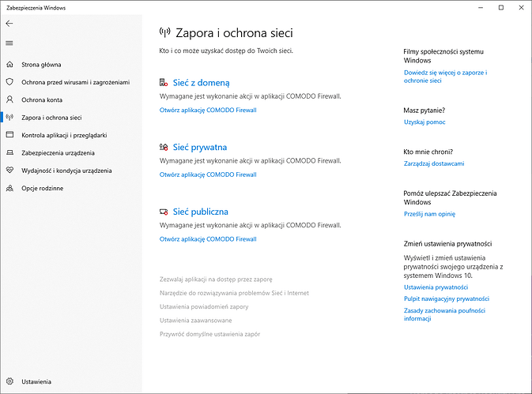The image size is (532, 394).
Task: Click the antenna icon beside page title
Action: pyautogui.click(x=165, y=32)
